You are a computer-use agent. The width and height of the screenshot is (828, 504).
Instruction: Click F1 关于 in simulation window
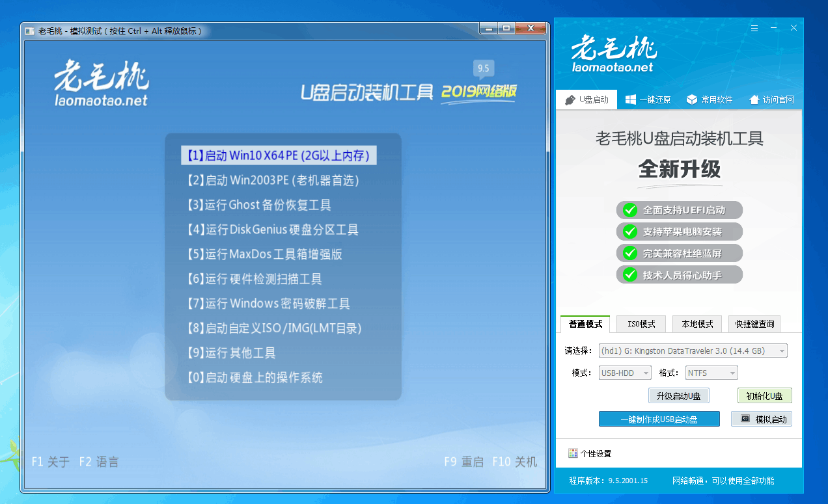click(50, 462)
